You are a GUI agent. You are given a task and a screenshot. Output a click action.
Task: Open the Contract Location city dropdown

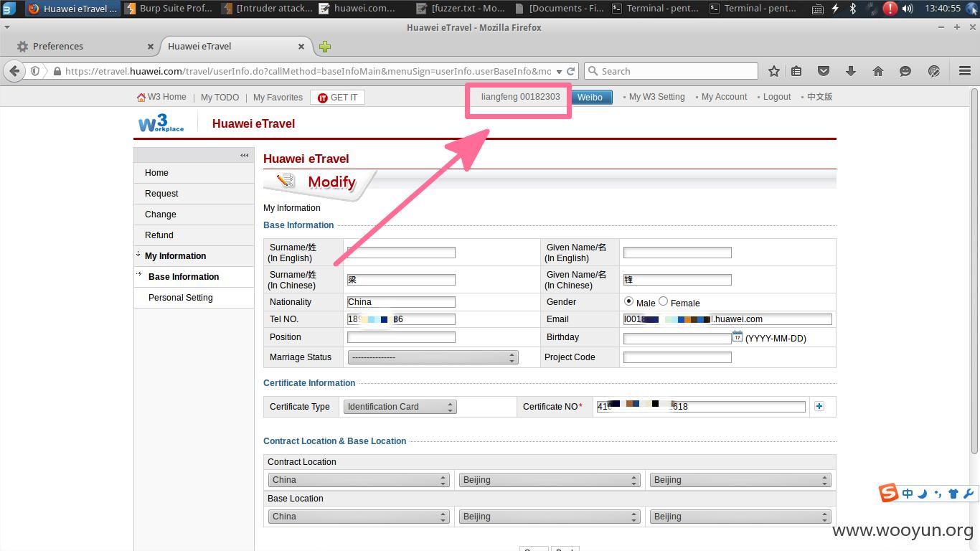740,480
